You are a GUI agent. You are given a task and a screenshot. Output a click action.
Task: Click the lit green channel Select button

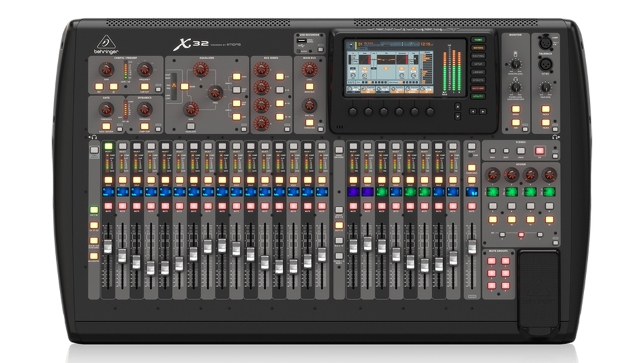[108, 146]
